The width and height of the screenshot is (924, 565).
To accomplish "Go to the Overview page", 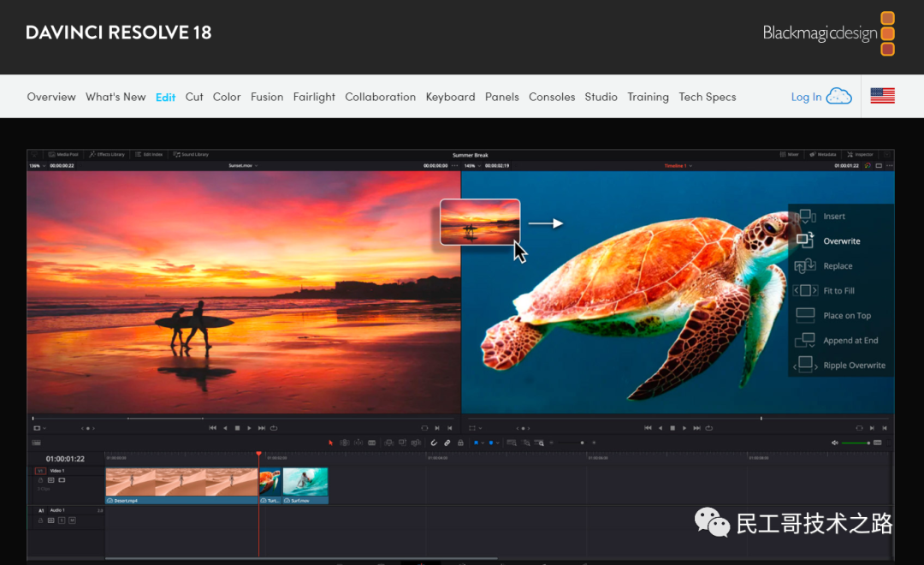I will 51,97.
